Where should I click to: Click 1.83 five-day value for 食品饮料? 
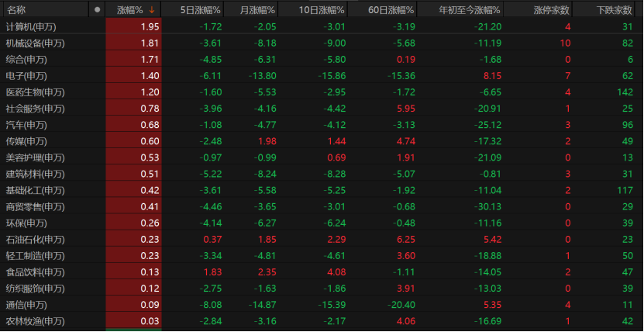(213, 272)
